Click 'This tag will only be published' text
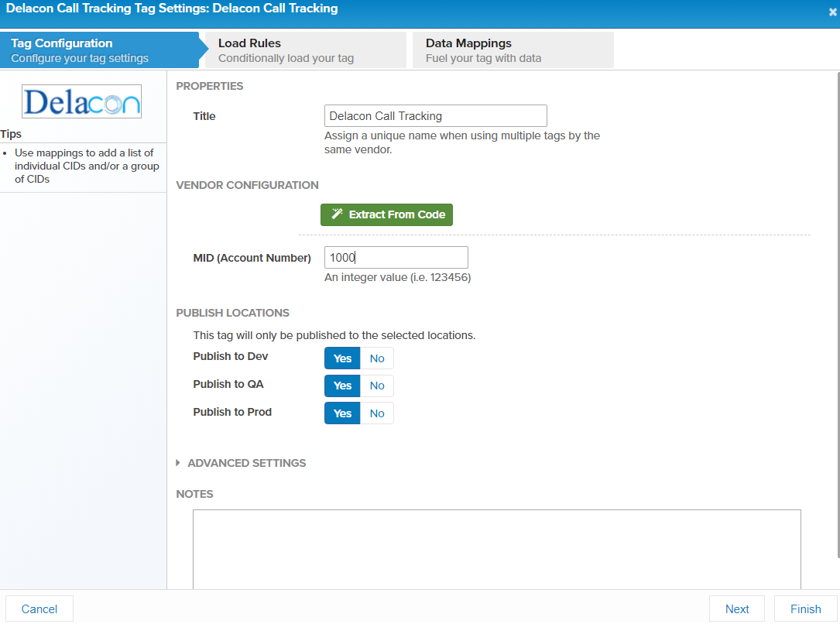The width and height of the screenshot is (840, 624). (x=334, y=335)
